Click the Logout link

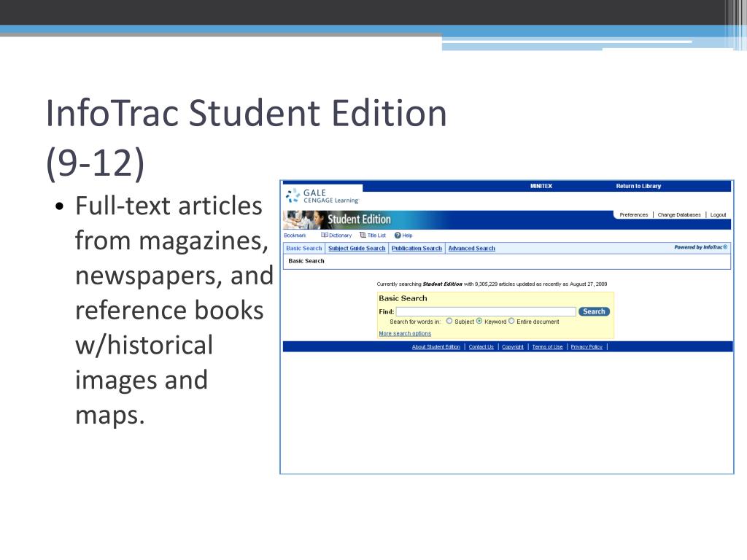pos(718,215)
